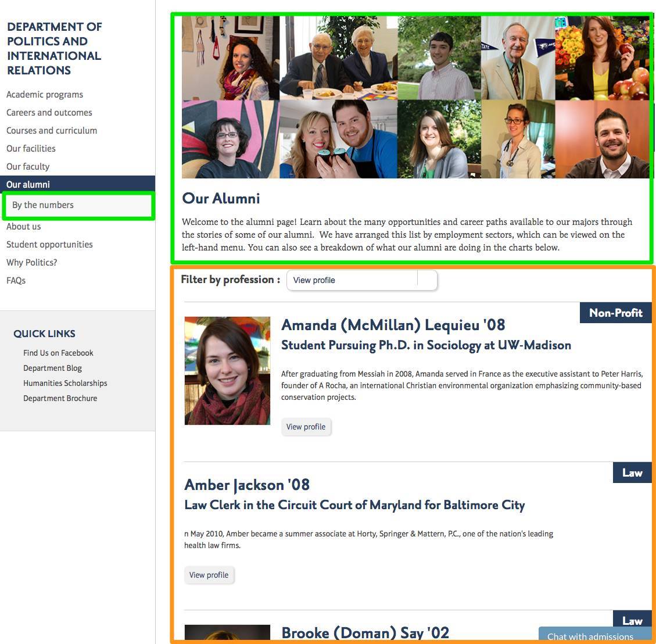Click Student Pursuing Ph.D. in Sociology subtitle
The image size is (656, 644).
(x=426, y=345)
